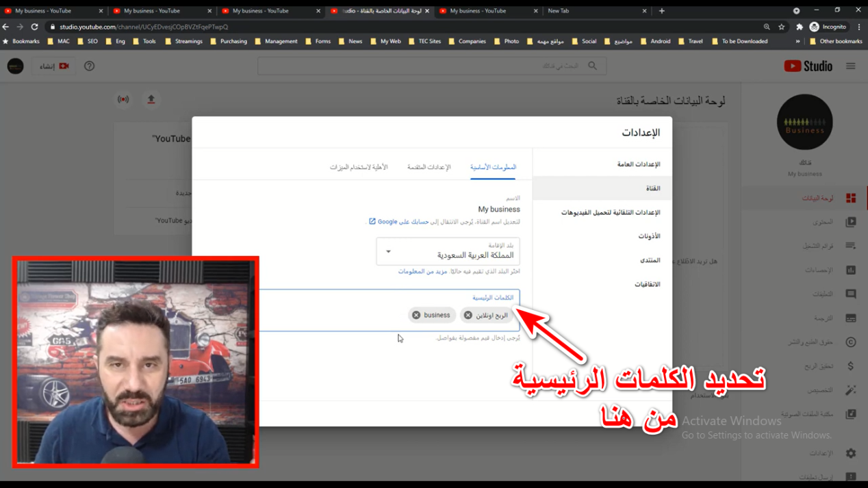Click the analytics chart icon in sidebar
The width and height of the screenshot is (868, 488).
pyautogui.click(x=850, y=270)
